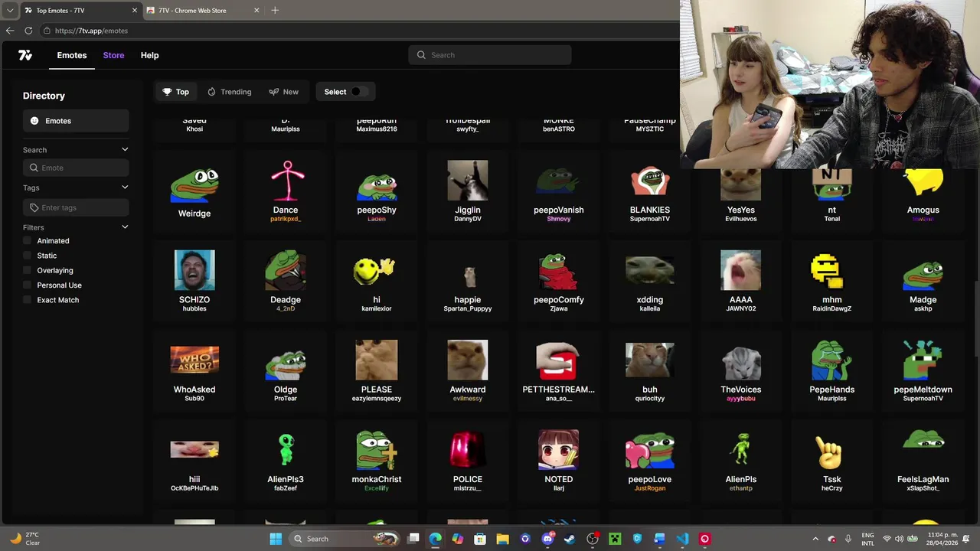The width and height of the screenshot is (980, 551).
Task: Switch to the Trending emotes tab
Action: point(229,92)
